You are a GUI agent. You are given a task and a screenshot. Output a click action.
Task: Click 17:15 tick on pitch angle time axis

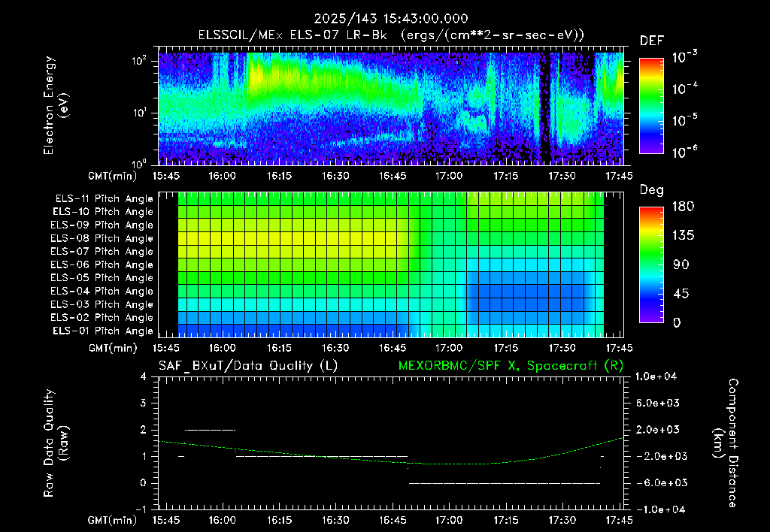[506, 348]
